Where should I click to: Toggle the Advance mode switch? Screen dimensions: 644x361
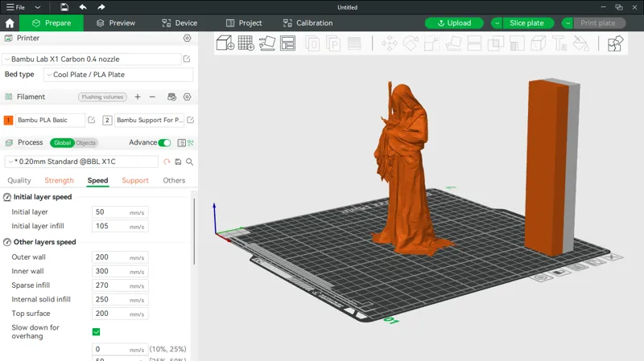coord(164,143)
